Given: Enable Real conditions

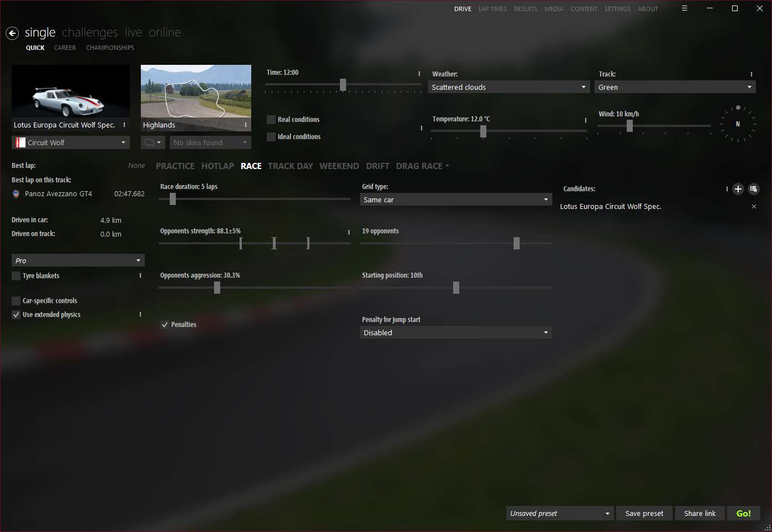Looking at the screenshot, I should tap(271, 119).
